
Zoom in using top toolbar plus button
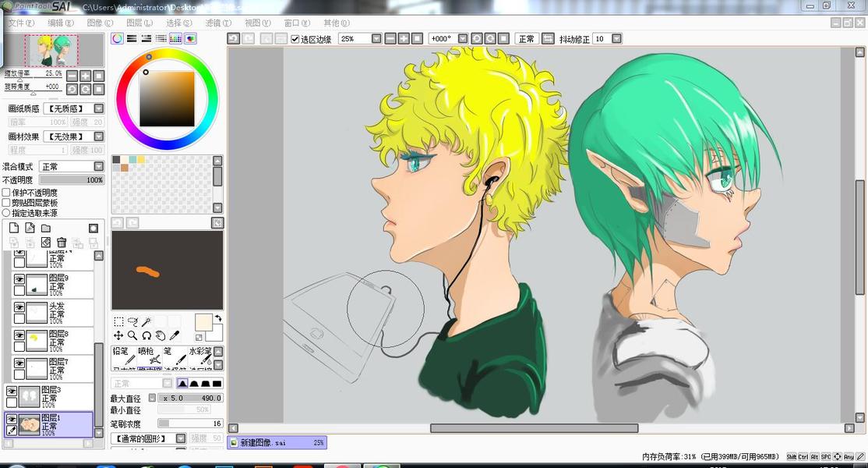point(404,38)
